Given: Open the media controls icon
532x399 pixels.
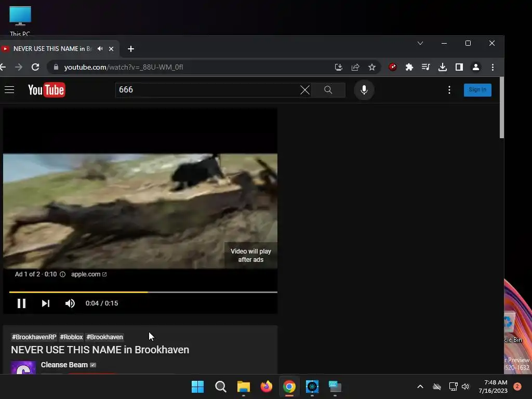Looking at the screenshot, I should (x=426, y=67).
